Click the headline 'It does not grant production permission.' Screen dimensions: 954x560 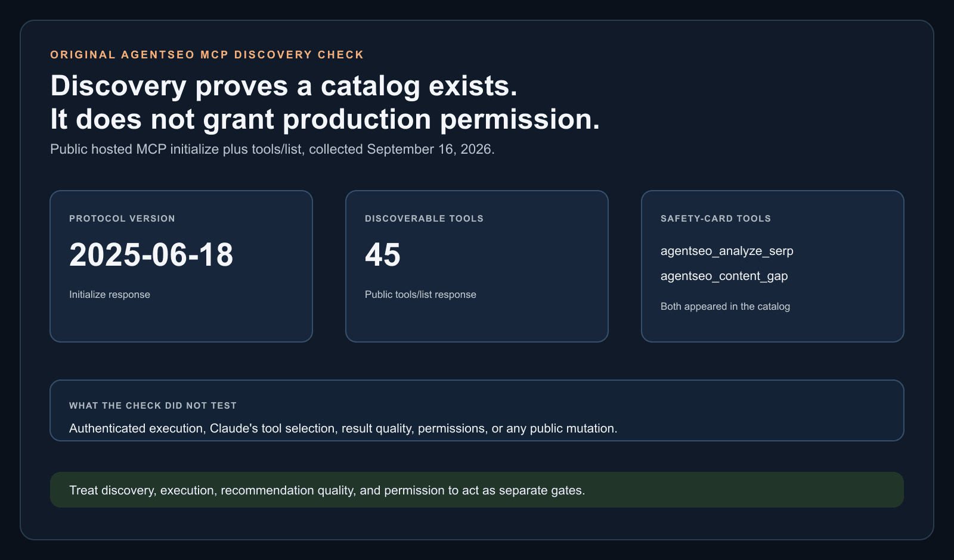[325, 119]
